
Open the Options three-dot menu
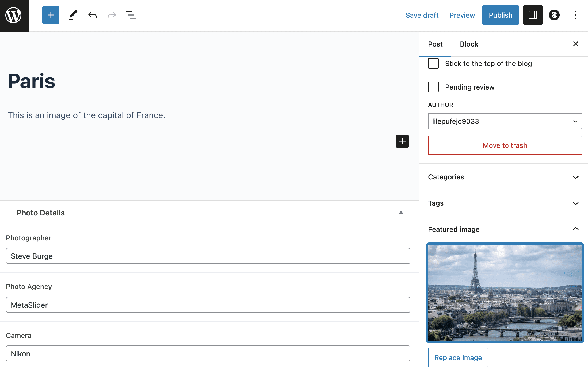pos(575,15)
